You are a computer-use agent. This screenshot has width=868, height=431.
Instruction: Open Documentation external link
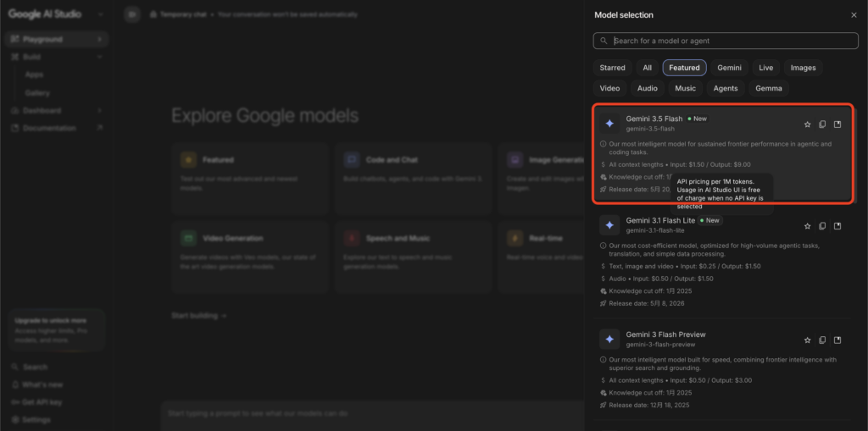tap(57, 129)
